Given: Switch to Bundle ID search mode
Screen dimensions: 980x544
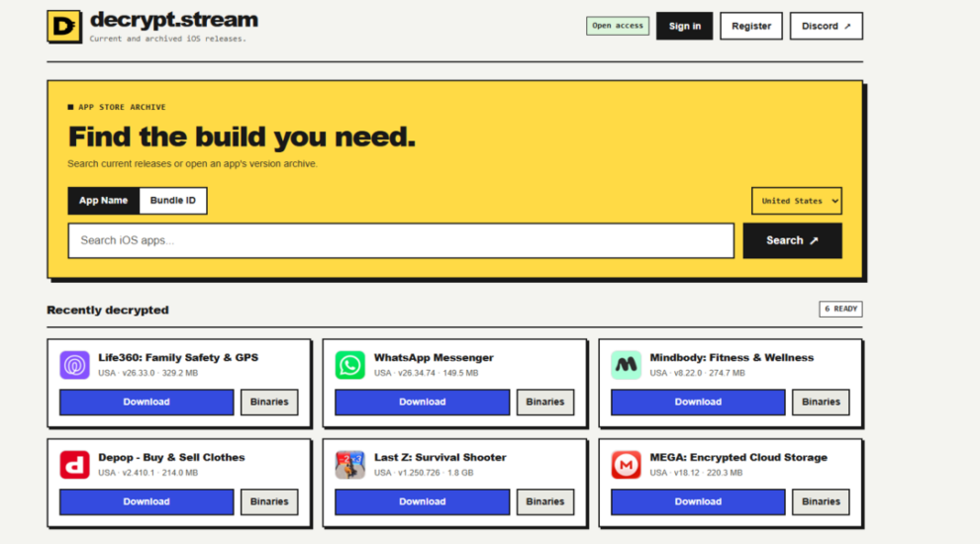Looking at the screenshot, I should [173, 201].
